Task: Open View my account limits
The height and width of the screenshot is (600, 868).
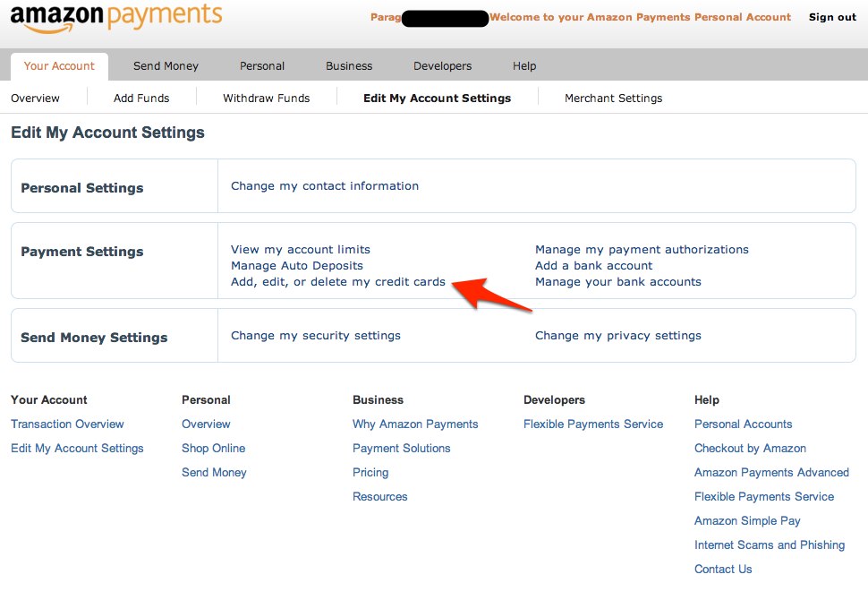Action: coord(301,249)
